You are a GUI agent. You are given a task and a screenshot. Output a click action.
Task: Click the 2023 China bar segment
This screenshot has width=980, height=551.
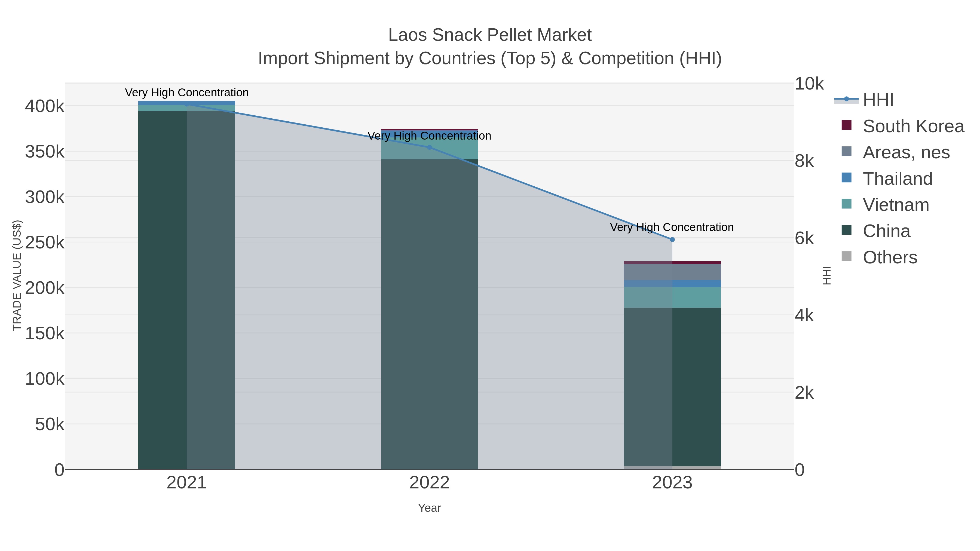tap(672, 387)
